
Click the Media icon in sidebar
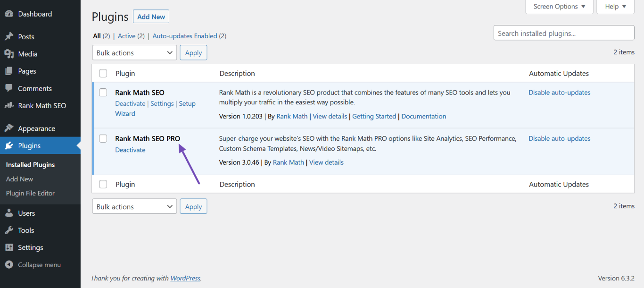(9, 54)
